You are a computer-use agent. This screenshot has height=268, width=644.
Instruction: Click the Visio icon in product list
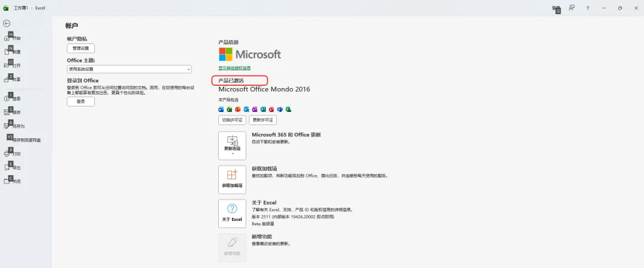pos(280,109)
